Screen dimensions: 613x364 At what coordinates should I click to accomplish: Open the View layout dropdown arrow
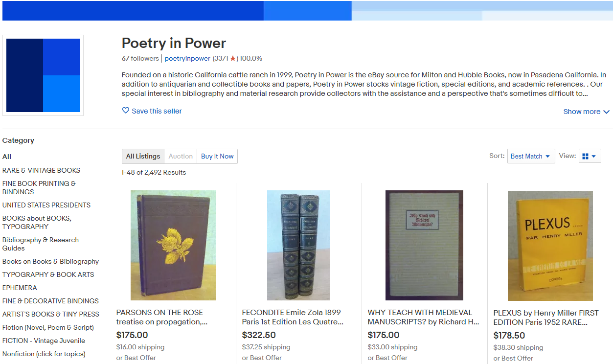593,156
